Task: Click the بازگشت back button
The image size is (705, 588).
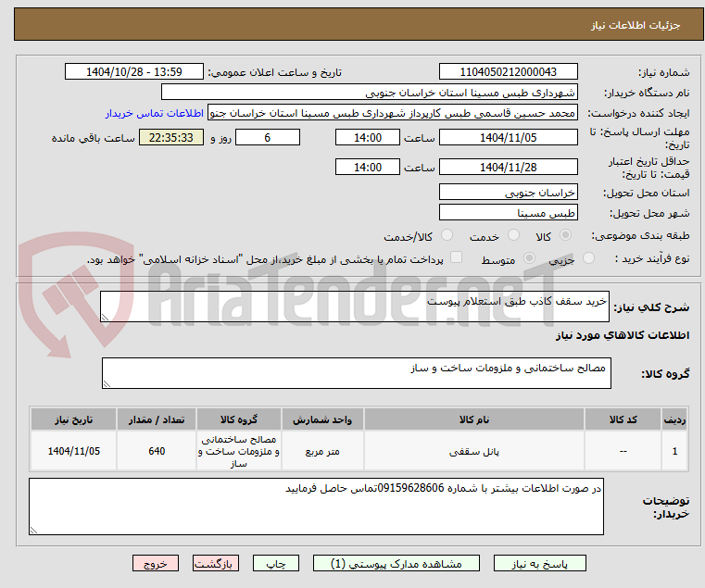Action: pos(216,563)
